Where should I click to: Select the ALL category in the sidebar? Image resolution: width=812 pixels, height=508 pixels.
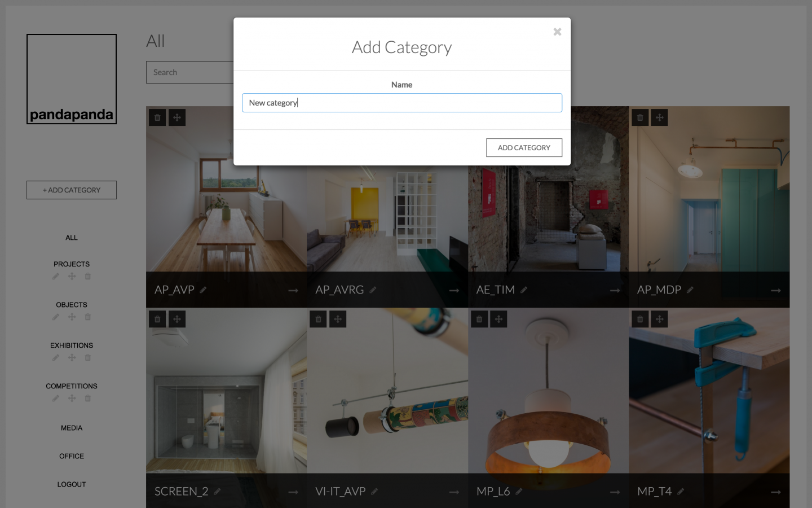click(72, 238)
